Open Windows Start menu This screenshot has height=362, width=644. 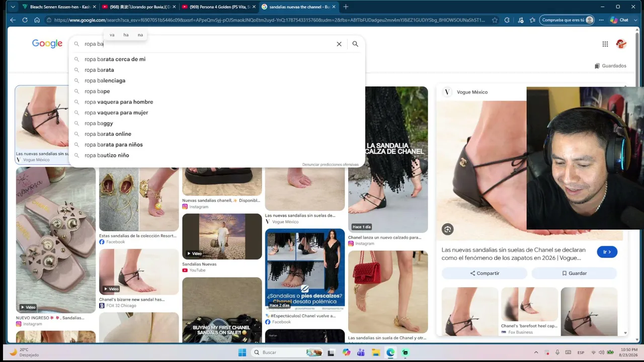click(242, 352)
